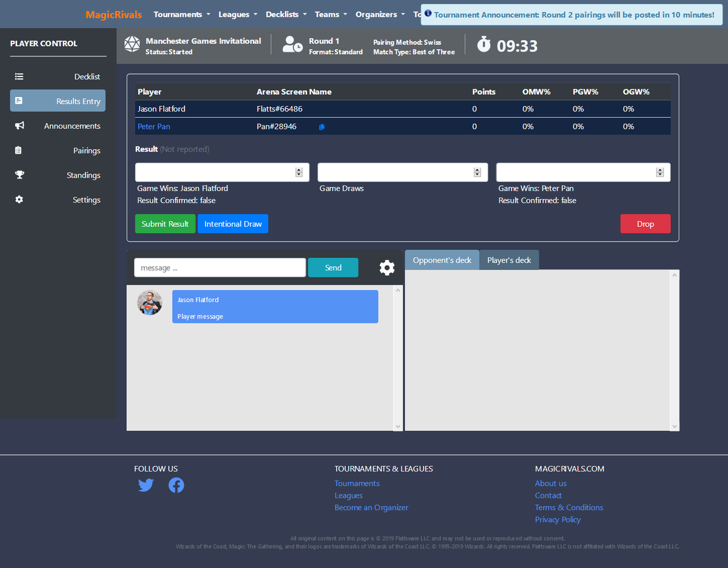This screenshot has width=728, height=568.
Task: Adjust Game Draws stepper arrows
Action: tap(477, 172)
